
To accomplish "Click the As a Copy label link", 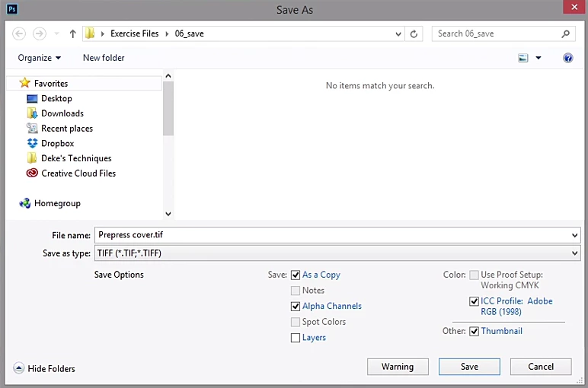I will click(321, 275).
